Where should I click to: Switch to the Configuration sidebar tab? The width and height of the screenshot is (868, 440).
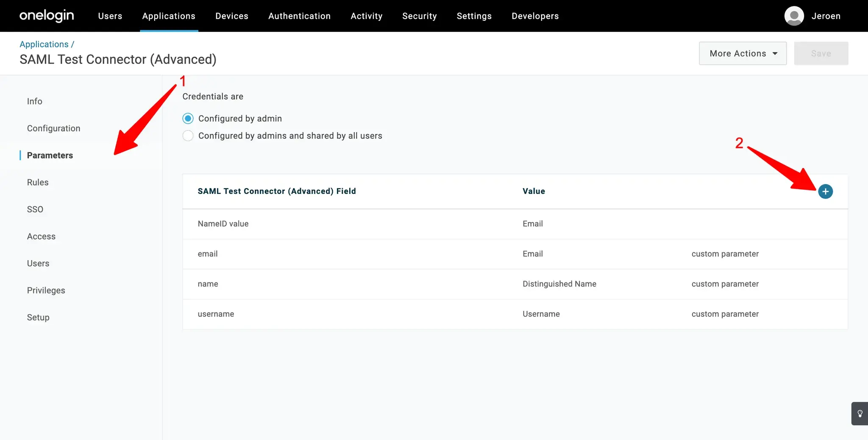point(54,128)
